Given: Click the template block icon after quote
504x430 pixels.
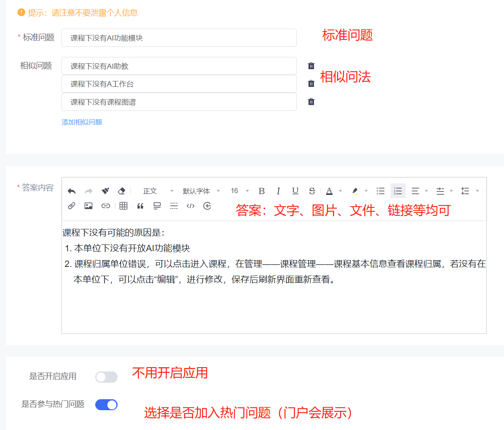Looking at the screenshot, I should (157, 206).
